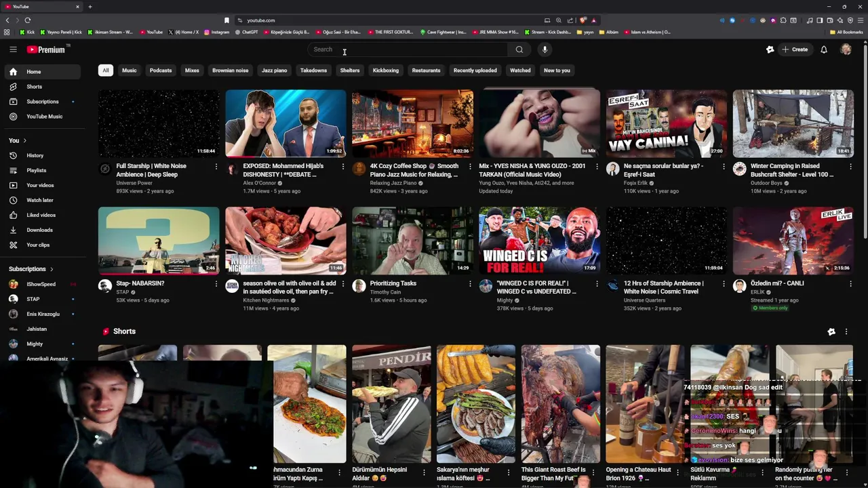Open more options for EXPOSED Hijab video
The width and height of the screenshot is (868, 488).
pos(343,167)
